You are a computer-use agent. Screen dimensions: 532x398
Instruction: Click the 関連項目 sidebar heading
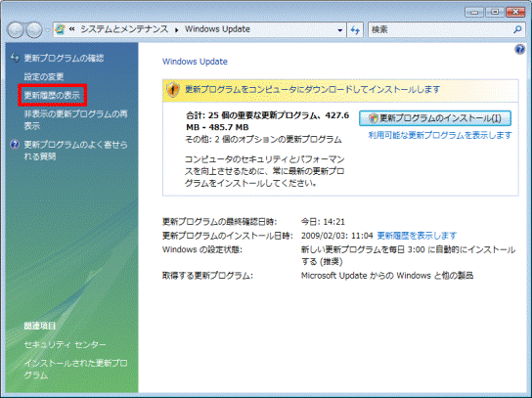40,326
